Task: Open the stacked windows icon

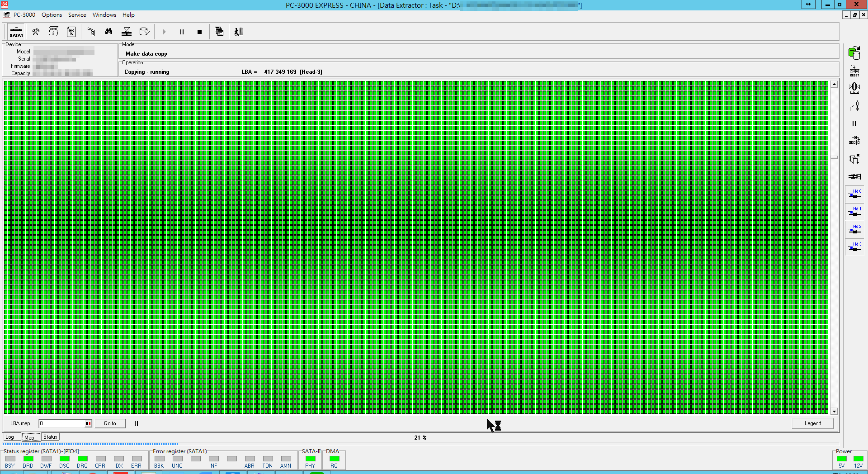Action: click(219, 32)
